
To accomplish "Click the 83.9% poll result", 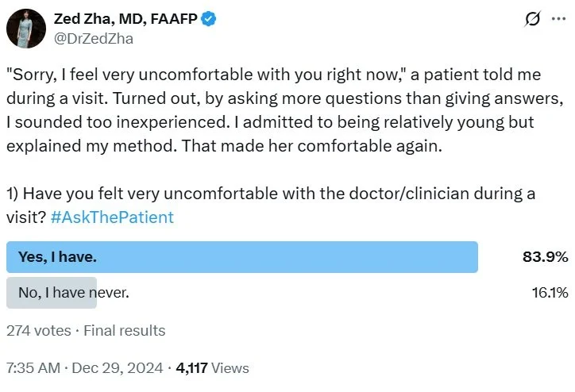I will [x=545, y=257].
